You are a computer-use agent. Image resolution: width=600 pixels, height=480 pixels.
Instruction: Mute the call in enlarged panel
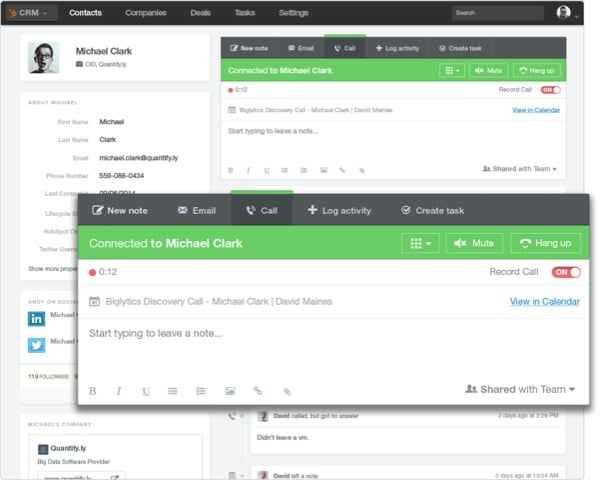pos(474,243)
